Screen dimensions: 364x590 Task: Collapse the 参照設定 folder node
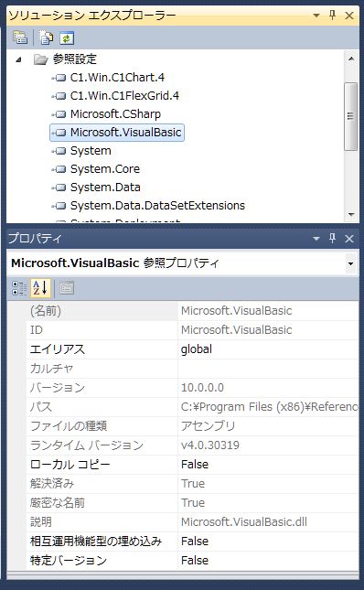coord(19,59)
